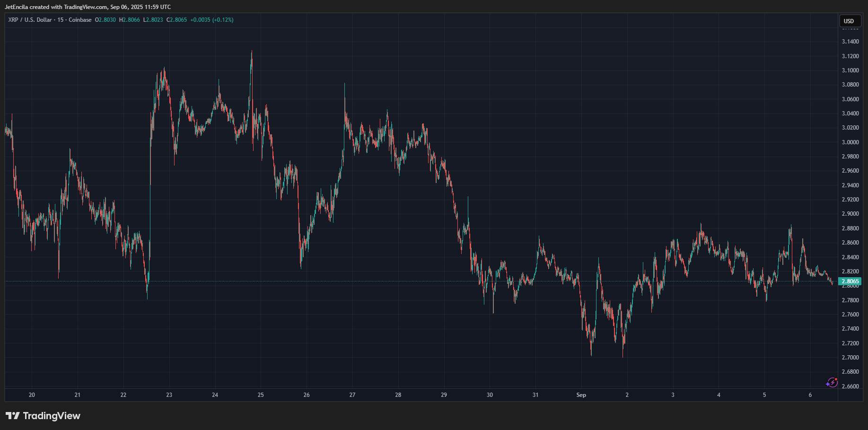The width and height of the screenshot is (868, 430).
Task: Click the change value +0.0035 (+0.12%)
Action: (x=212, y=20)
